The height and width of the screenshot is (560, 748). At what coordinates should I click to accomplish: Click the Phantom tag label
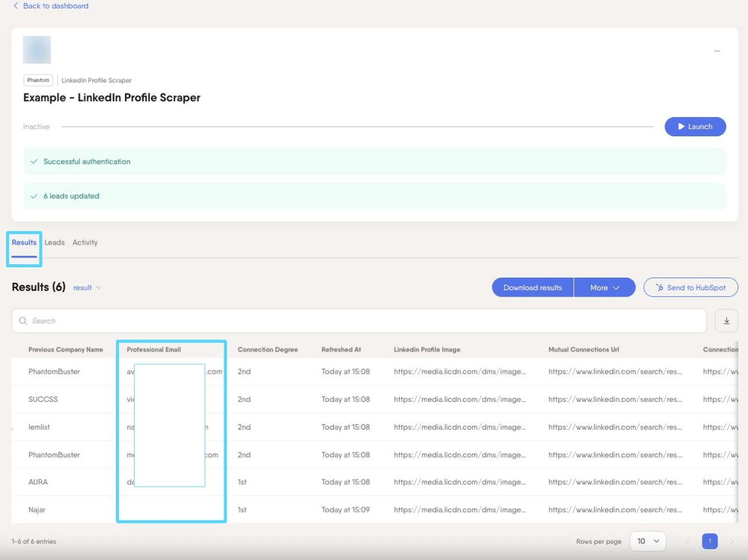click(38, 80)
